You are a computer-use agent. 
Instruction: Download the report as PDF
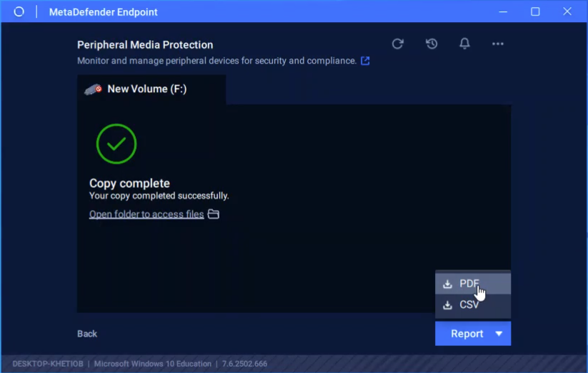[x=473, y=284]
